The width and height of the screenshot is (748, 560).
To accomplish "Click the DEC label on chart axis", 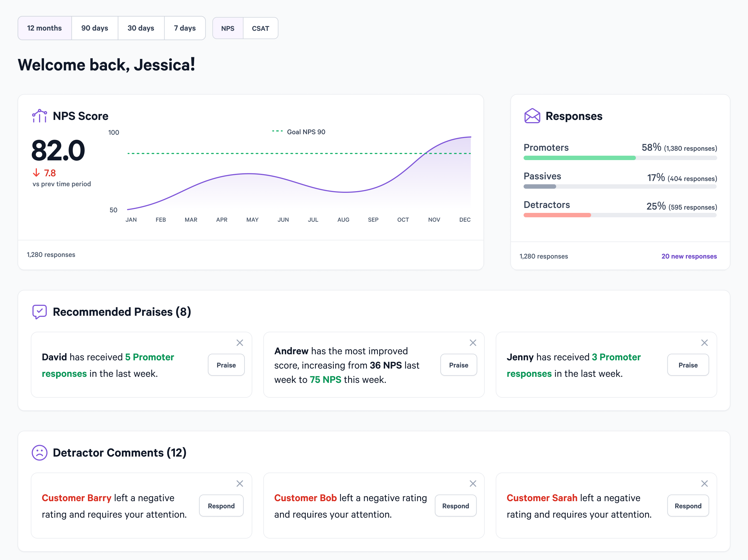I will pyautogui.click(x=465, y=220).
